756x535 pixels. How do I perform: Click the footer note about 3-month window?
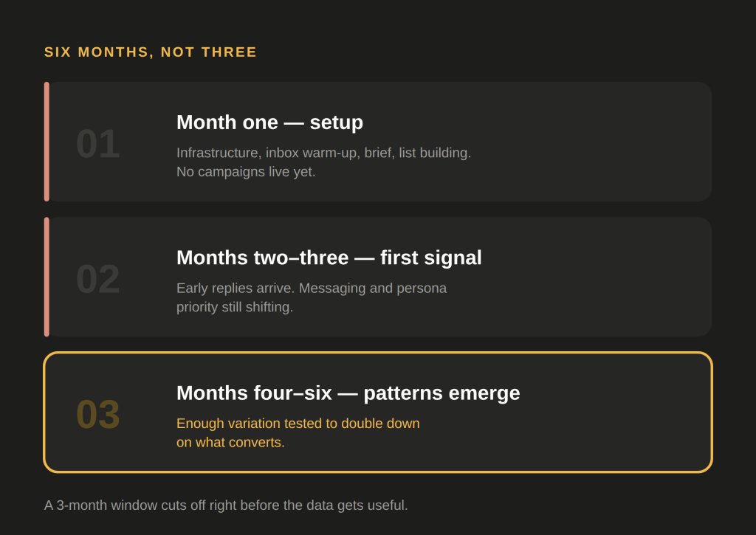(226, 505)
